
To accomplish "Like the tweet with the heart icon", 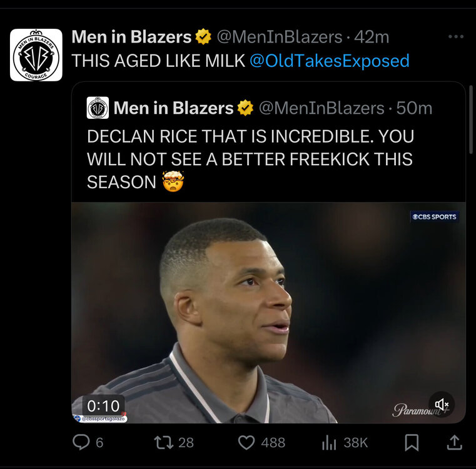I will pos(248,443).
